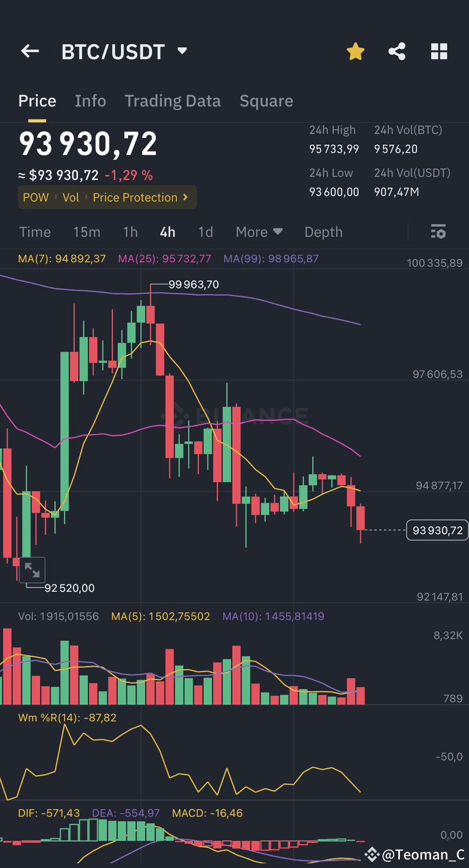Open the chart indicator settings icon
Image resolution: width=469 pixels, height=868 pixels.
coord(438,231)
